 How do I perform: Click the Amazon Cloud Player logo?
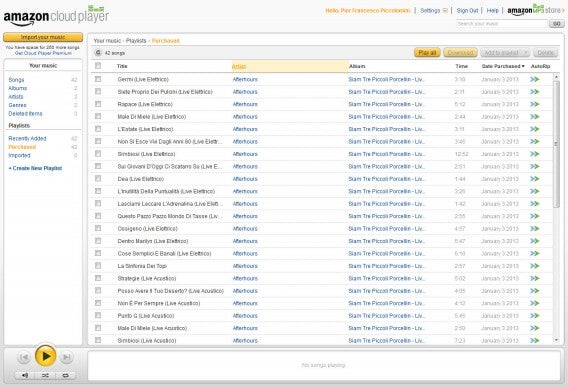coord(56,16)
